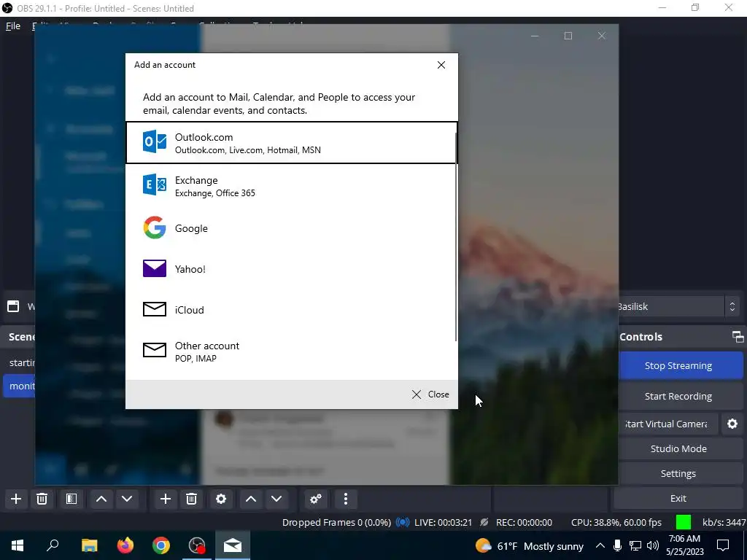
Task: Click the Close button in dialog footer
Action: point(430,394)
